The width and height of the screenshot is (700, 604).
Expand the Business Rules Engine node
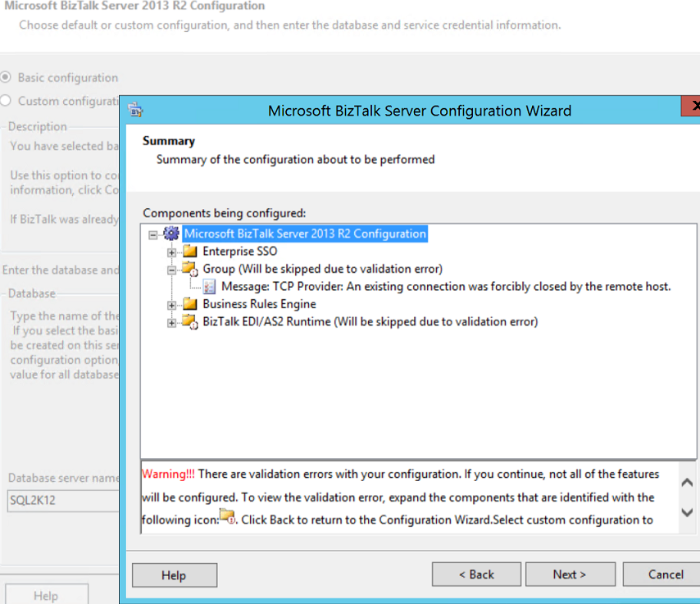point(171,306)
